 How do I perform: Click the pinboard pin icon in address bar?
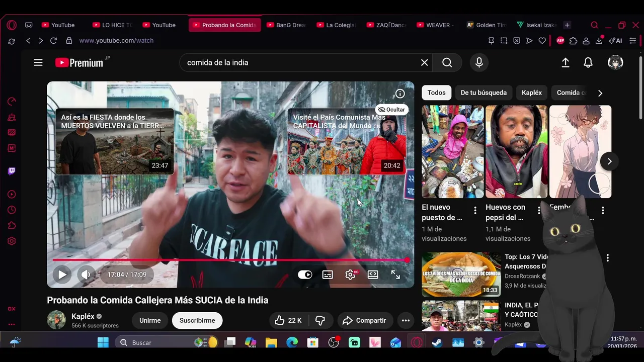point(491,41)
